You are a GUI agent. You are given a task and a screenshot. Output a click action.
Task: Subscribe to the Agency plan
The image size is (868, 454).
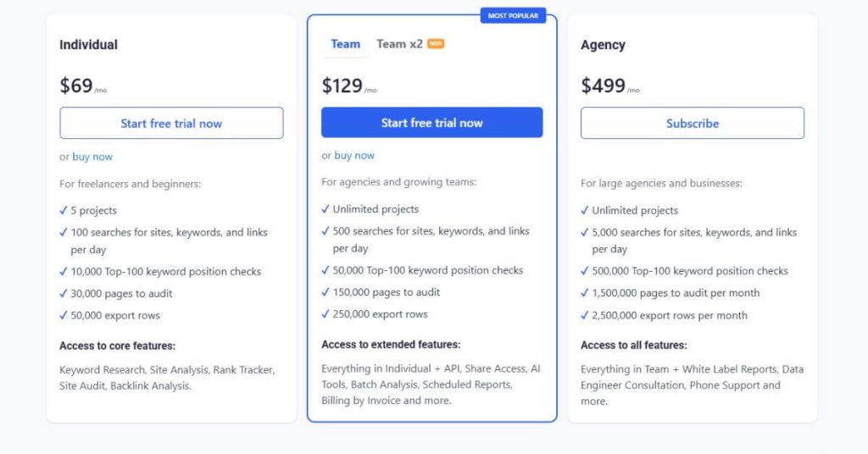[693, 123]
